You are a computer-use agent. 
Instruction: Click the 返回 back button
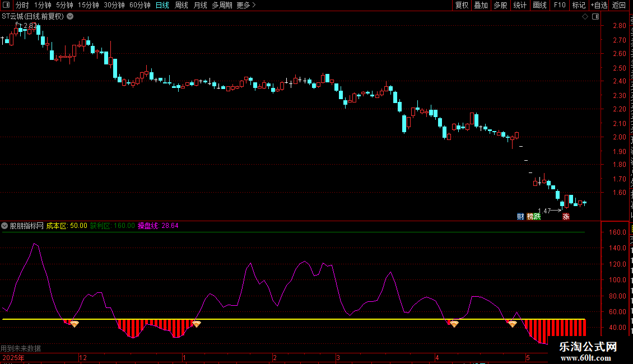tap(619, 5)
